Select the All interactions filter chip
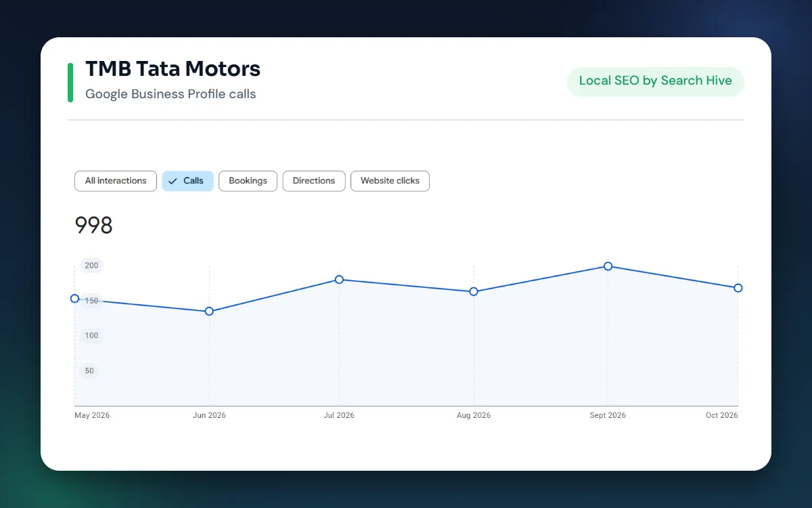Image resolution: width=812 pixels, height=508 pixels. click(x=116, y=181)
